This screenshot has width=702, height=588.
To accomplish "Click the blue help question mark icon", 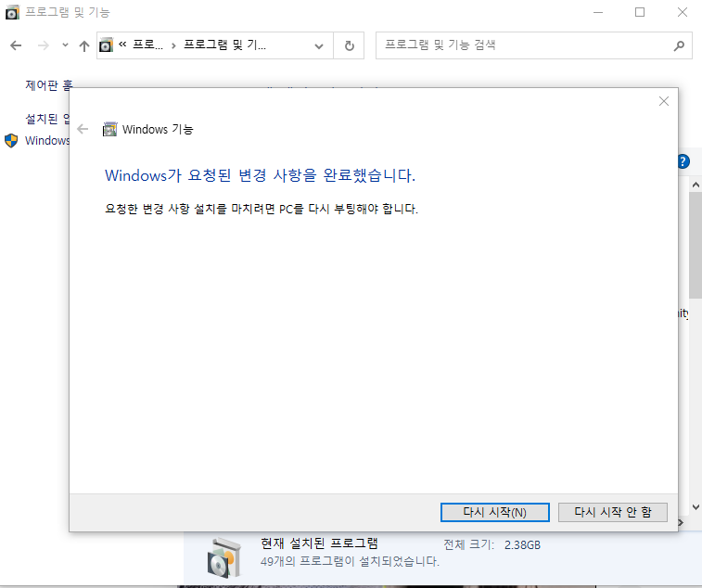I will 683,161.
